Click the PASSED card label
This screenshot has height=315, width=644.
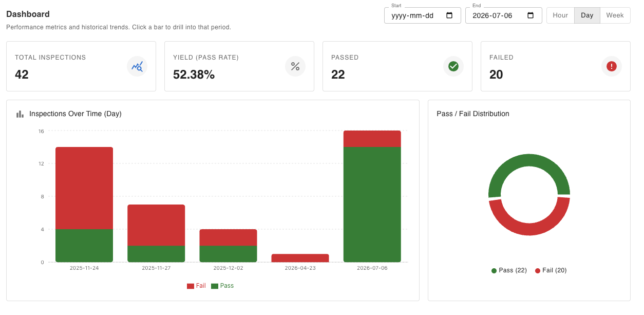pos(345,58)
